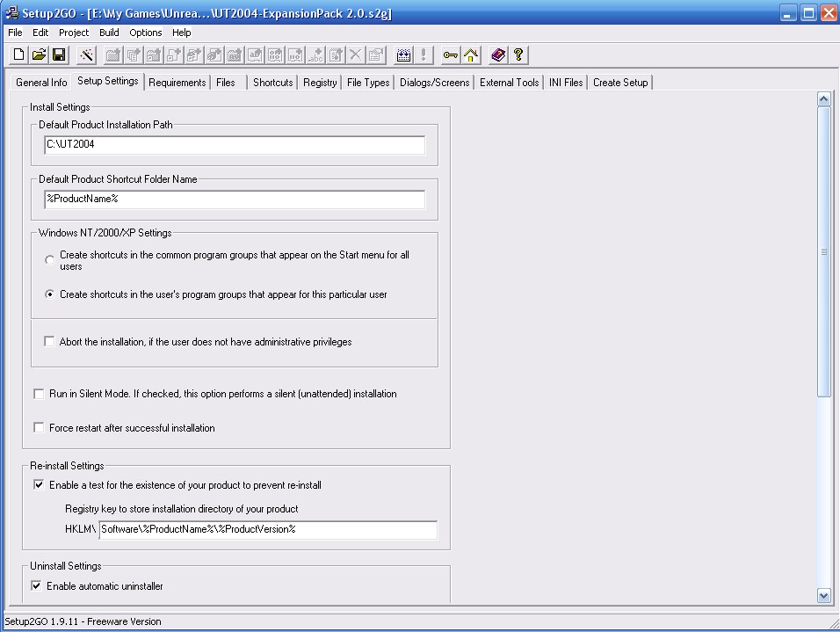
Task: Switch to the Requirements tab
Action: pos(177,83)
